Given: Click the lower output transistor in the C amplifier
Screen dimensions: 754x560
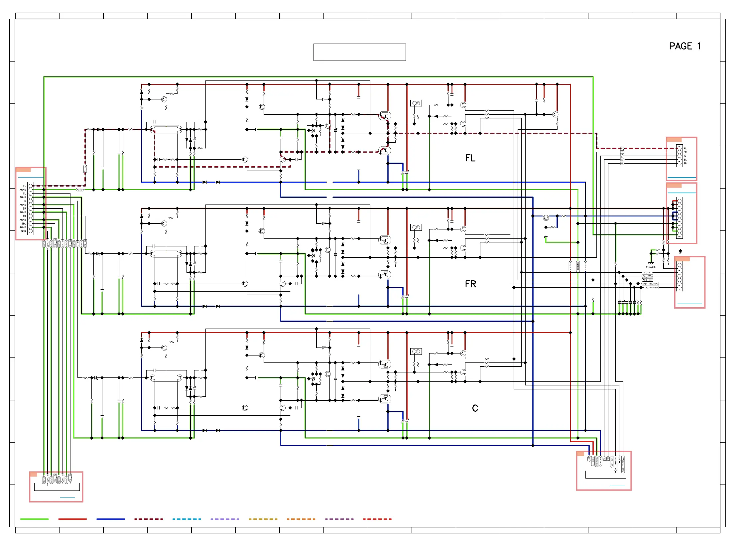Looking at the screenshot, I should tap(385, 399).
